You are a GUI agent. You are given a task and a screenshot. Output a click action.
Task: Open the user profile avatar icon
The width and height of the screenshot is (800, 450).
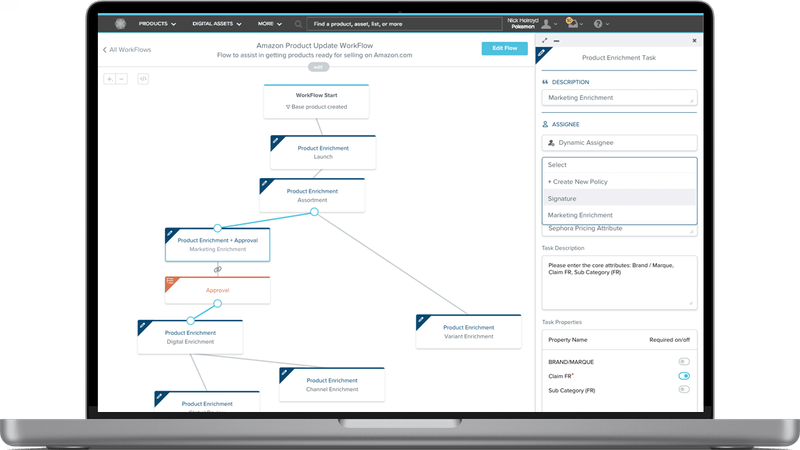coord(546,23)
